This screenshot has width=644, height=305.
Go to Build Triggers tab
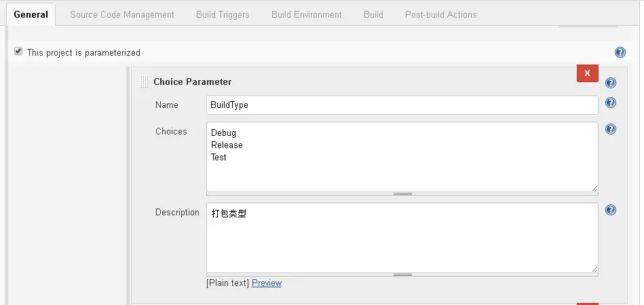click(x=223, y=14)
